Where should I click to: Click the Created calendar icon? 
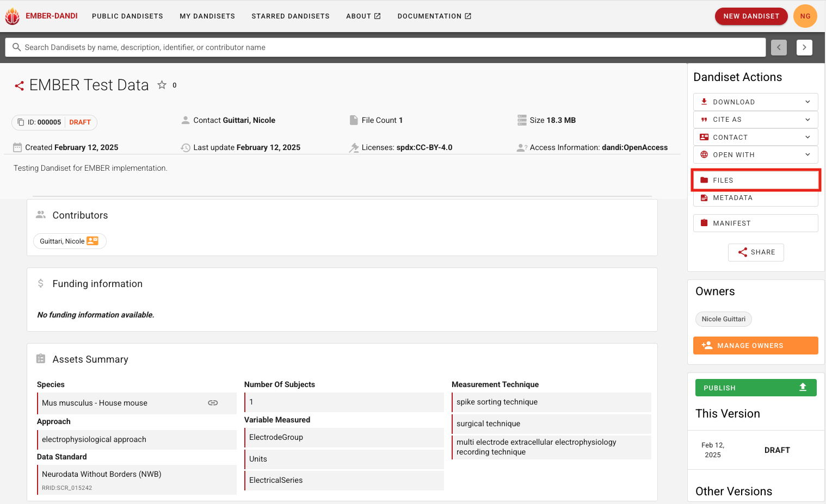pos(17,147)
